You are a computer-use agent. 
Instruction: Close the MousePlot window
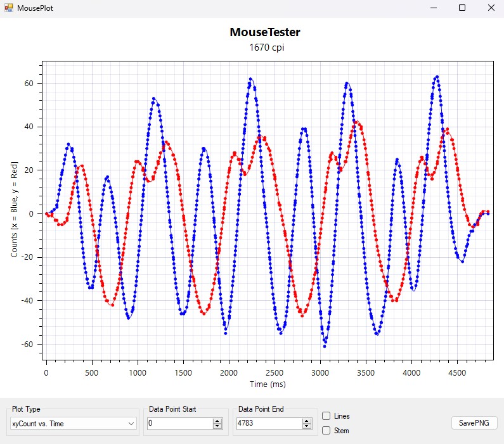(490, 8)
